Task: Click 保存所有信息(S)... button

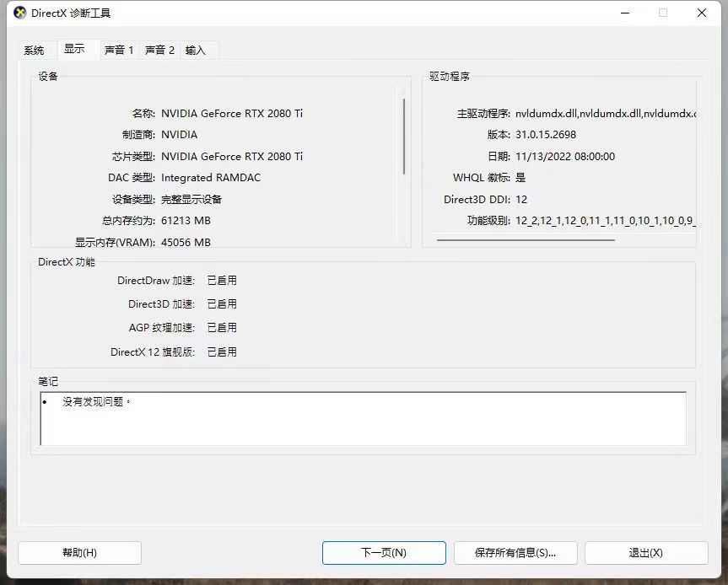Action: 515,552
